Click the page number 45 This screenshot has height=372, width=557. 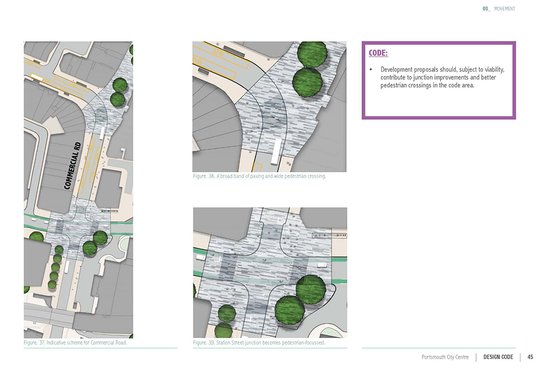click(530, 357)
